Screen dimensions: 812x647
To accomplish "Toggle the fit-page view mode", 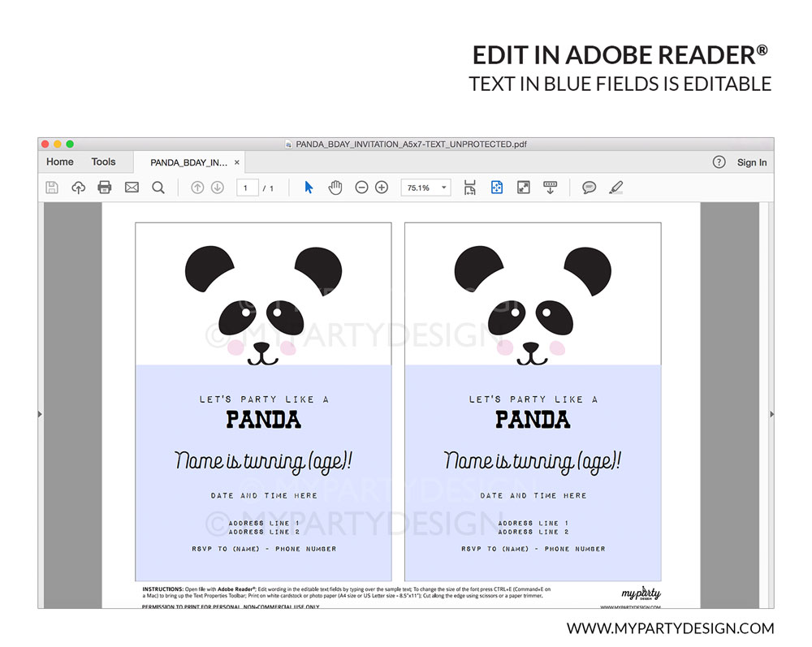I will coord(497,188).
